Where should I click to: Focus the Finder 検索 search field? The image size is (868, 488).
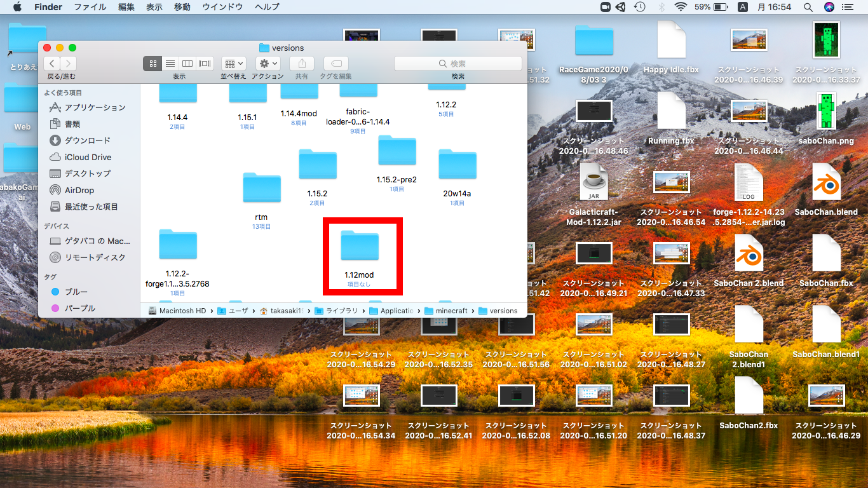point(458,64)
